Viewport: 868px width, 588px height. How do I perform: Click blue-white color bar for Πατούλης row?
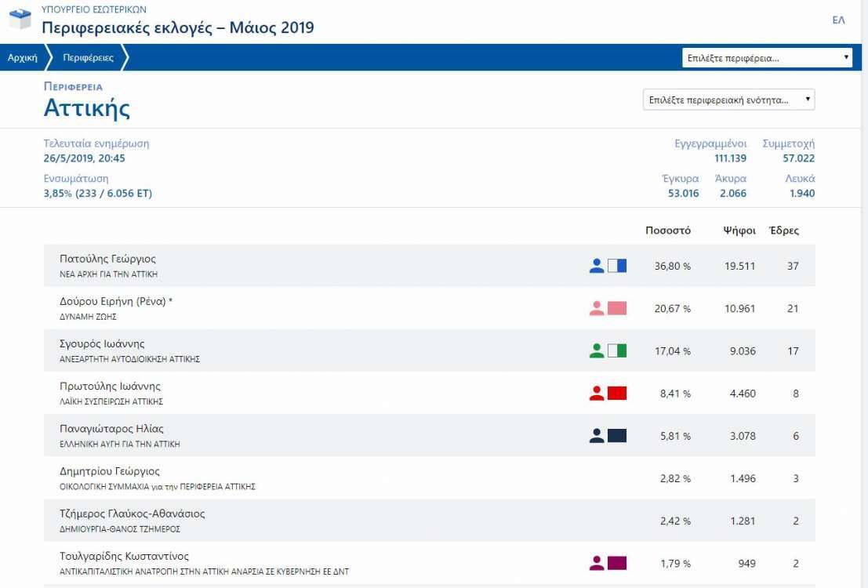617,266
